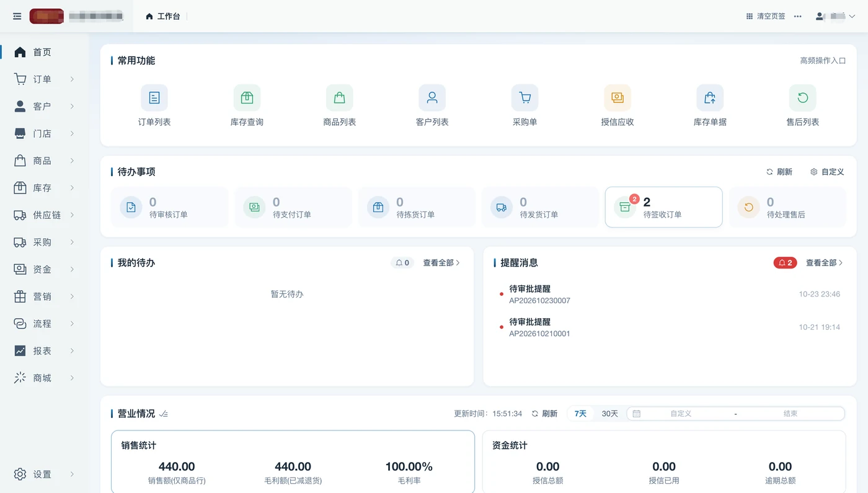Open the 库存查询 shortcut icon
The height and width of the screenshot is (493, 868).
247,98
